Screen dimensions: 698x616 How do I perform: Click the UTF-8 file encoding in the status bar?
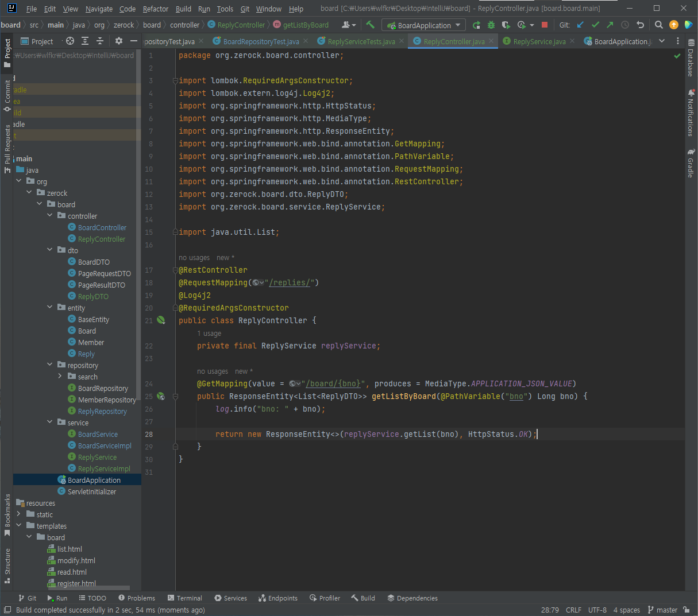click(x=597, y=610)
